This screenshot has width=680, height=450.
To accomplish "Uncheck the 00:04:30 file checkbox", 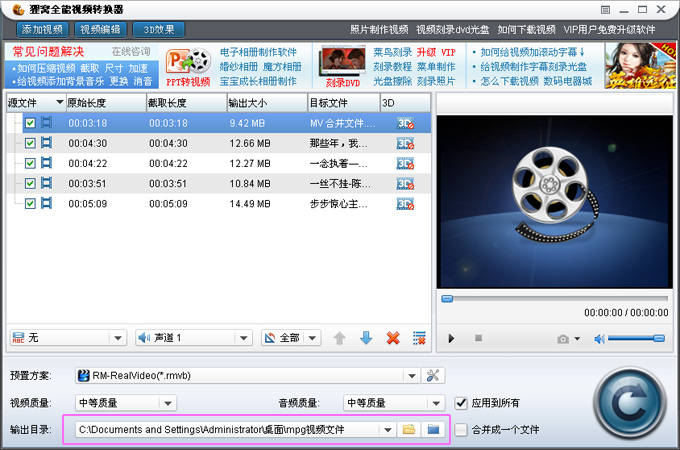I will pyautogui.click(x=31, y=143).
